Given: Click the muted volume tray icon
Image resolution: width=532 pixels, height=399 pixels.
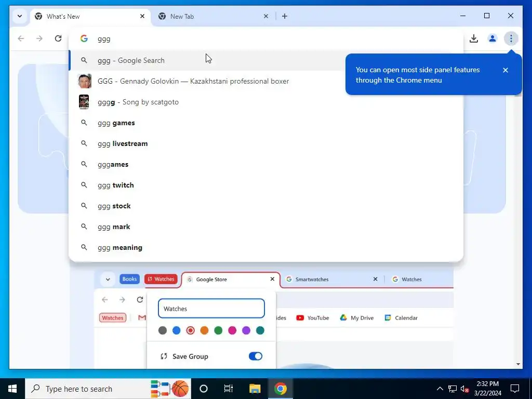Looking at the screenshot, I should pos(464,389).
